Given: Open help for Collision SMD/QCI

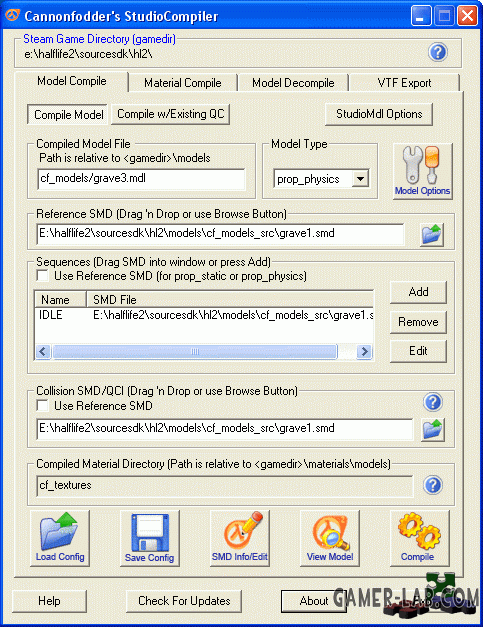Looking at the screenshot, I should pyautogui.click(x=433, y=402).
